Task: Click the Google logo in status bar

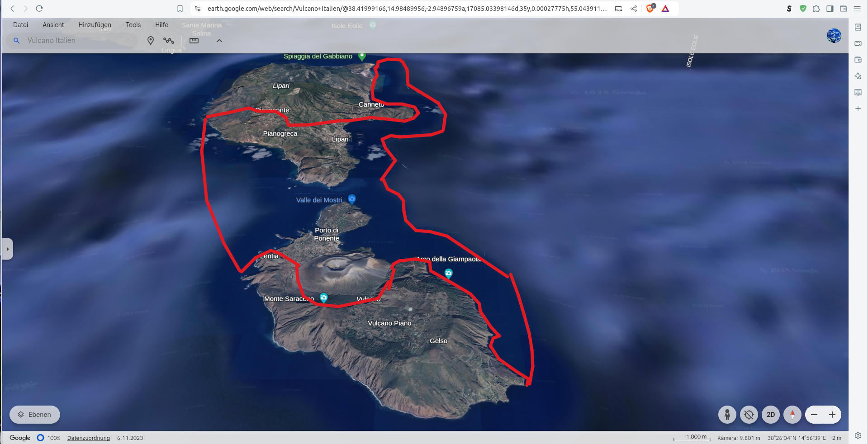Action: 20,438
